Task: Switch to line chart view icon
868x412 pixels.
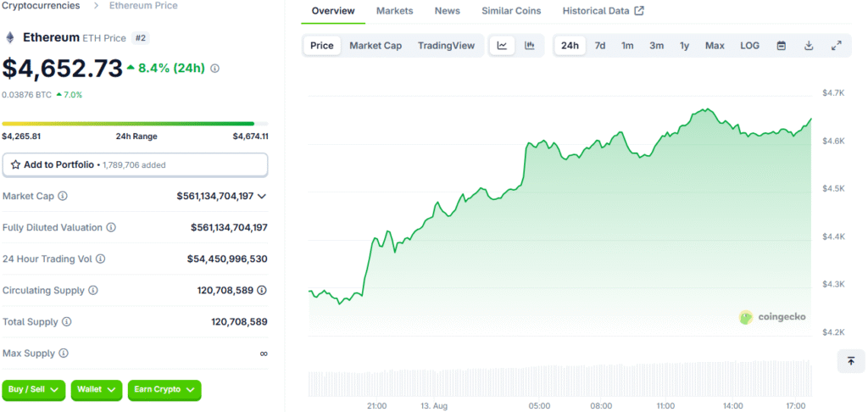Action: tap(502, 46)
